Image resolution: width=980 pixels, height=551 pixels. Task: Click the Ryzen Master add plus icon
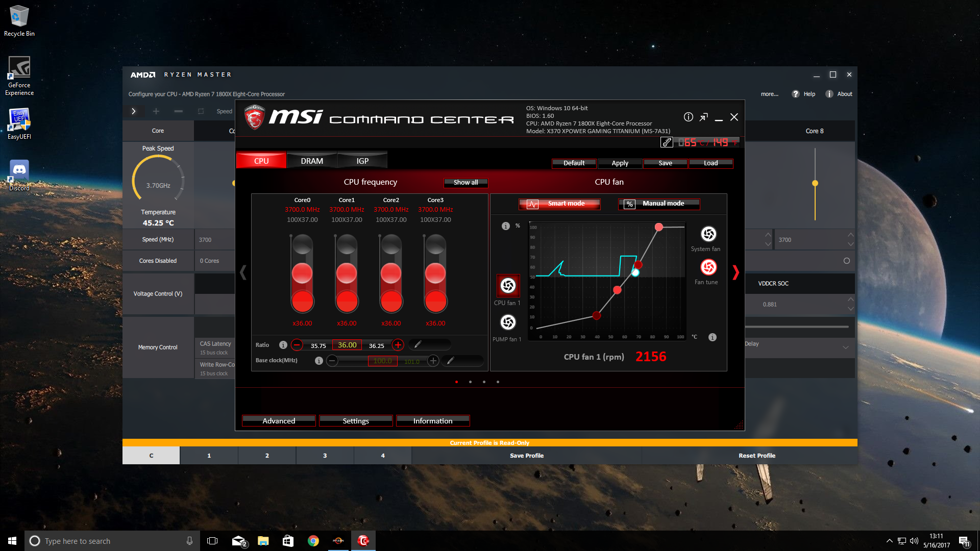156,111
